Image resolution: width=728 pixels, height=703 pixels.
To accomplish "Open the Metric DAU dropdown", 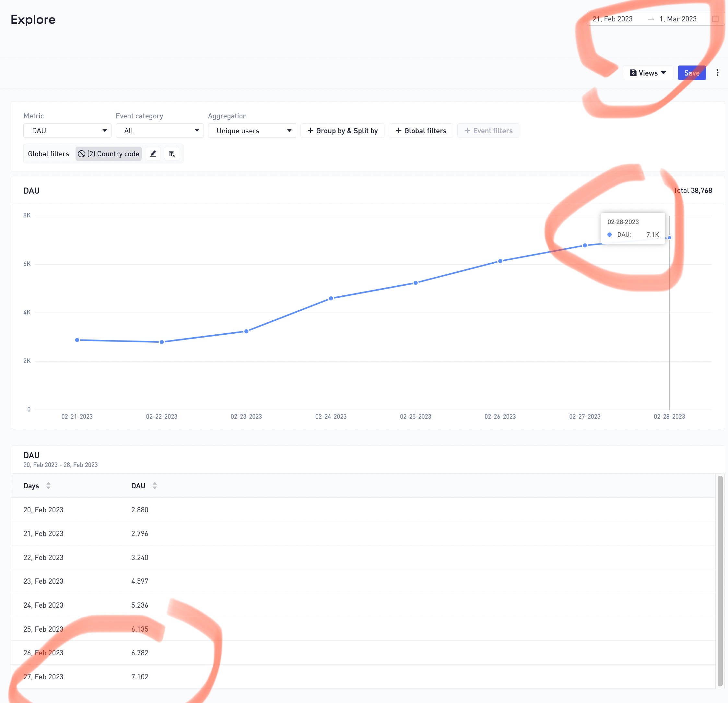I will pyautogui.click(x=67, y=131).
